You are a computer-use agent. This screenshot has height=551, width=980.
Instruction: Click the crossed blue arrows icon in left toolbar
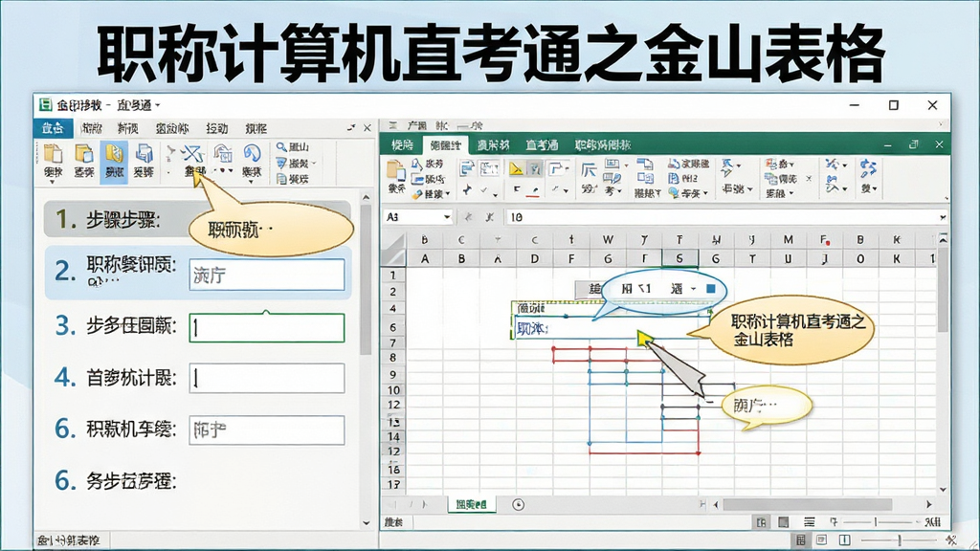[x=193, y=154]
